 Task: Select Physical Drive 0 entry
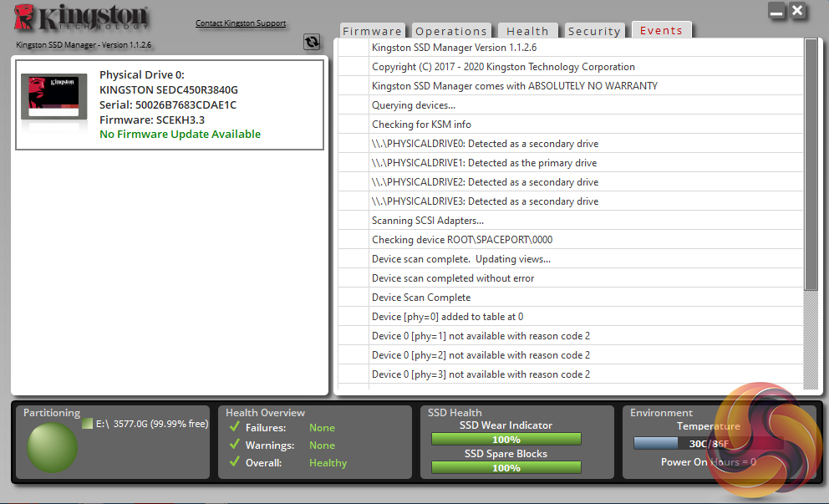[x=170, y=104]
